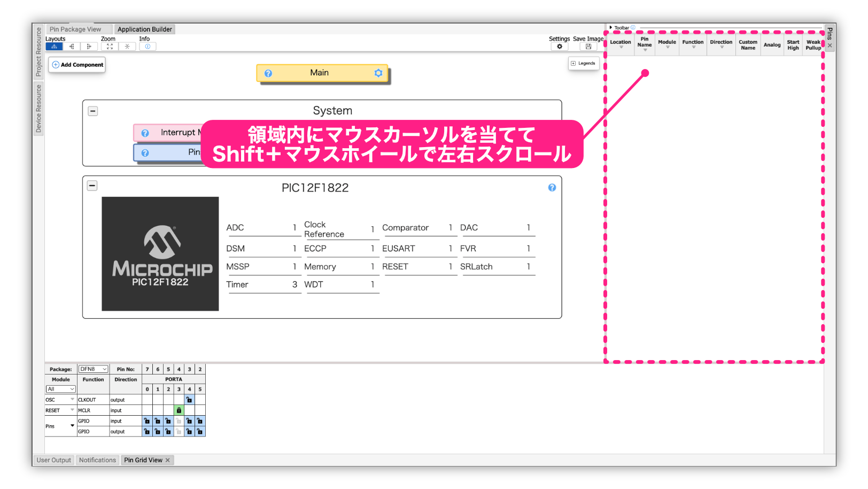Open the Settings gear
The height and width of the screenshot is (489, 868).
pos(559,47)
